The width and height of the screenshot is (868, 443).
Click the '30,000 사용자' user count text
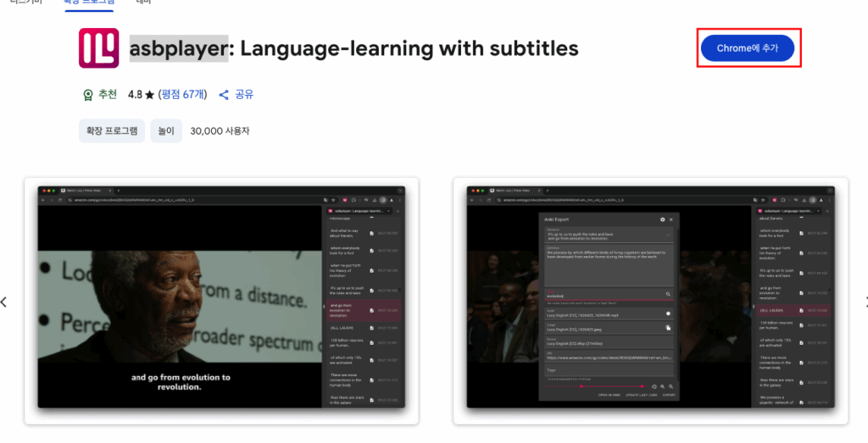coord(220,131)
